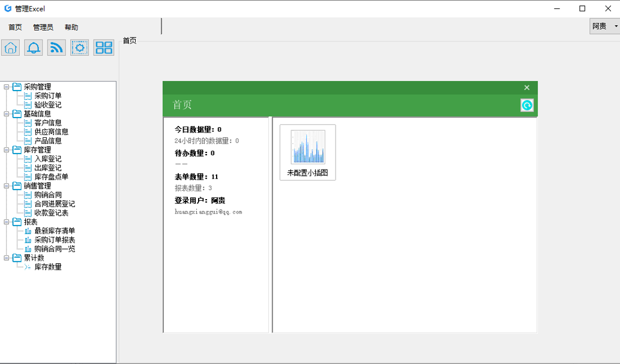Select 库存数量 under 累计数

click(48, 267)
